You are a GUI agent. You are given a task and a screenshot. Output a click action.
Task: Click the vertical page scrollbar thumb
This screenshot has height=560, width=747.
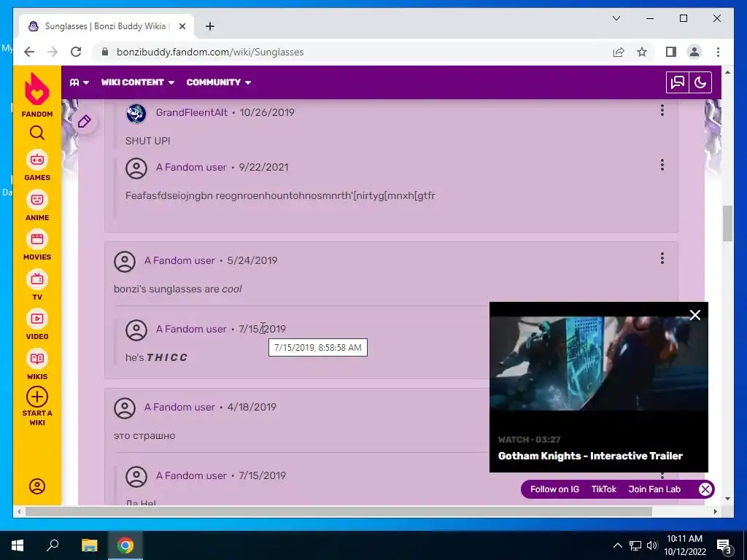[727, 223]
